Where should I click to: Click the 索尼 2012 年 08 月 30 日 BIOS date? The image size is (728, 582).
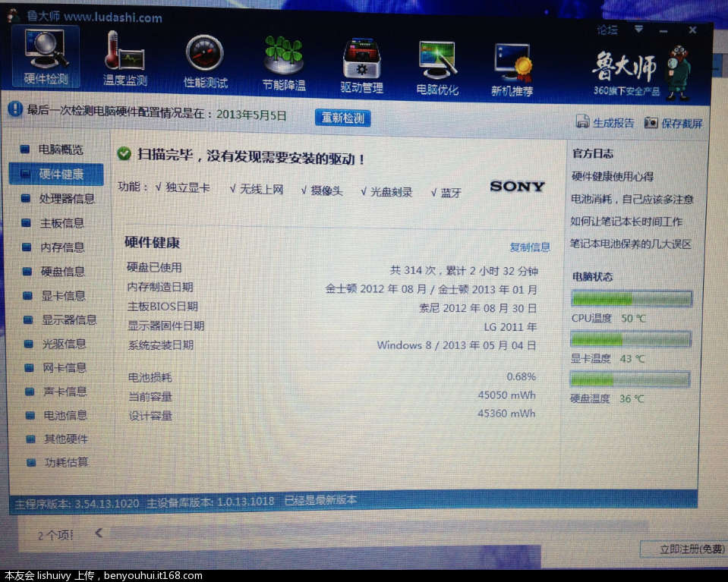pyautogui.click(x=477, y=308)
